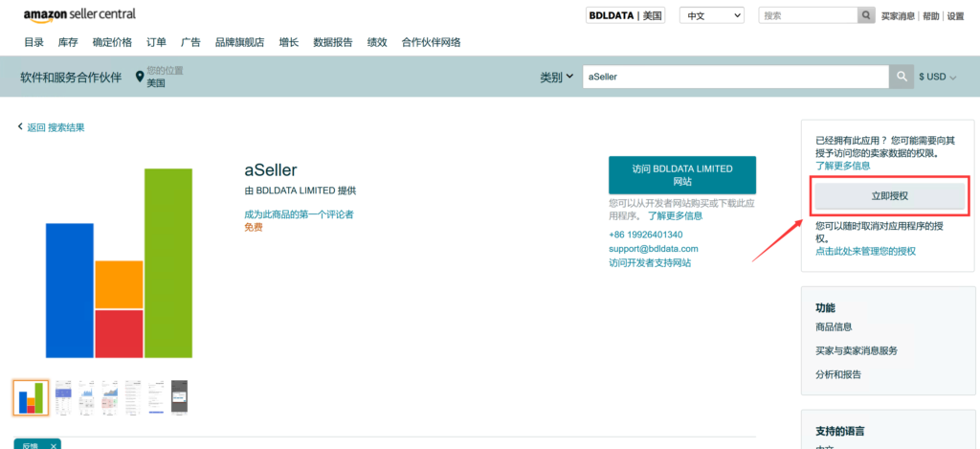The image size is (980, 449).
Task: Select the thumbnail with pink tiles
Action: point(109,397)
